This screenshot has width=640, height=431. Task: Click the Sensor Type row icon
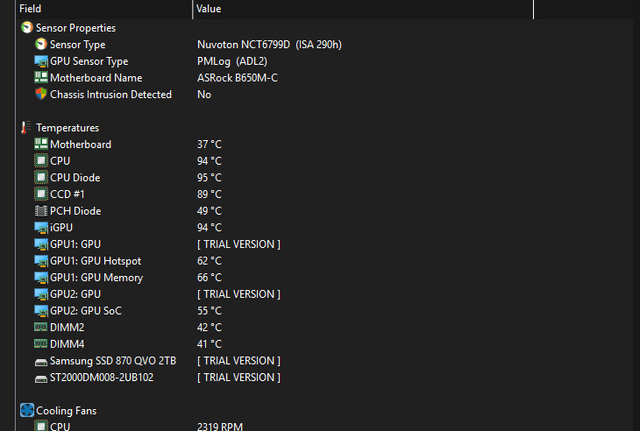(41, 44)
